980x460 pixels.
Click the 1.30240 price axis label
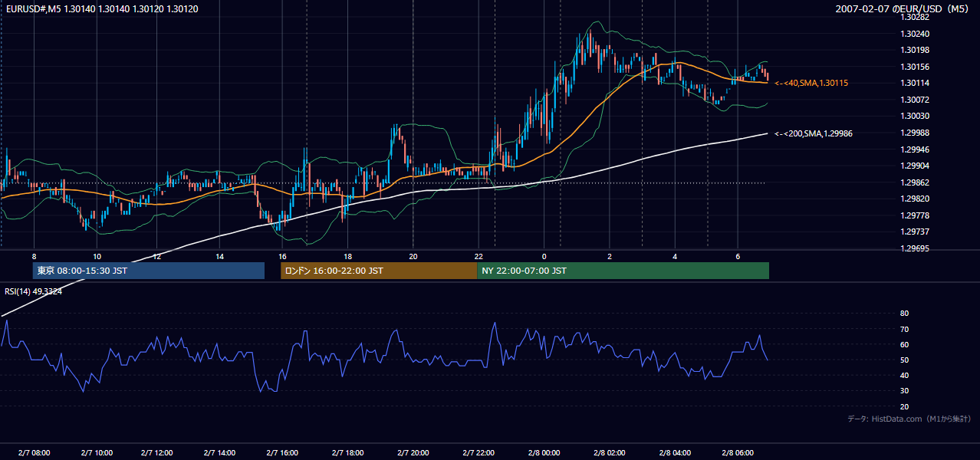click(x=915, y=34)
